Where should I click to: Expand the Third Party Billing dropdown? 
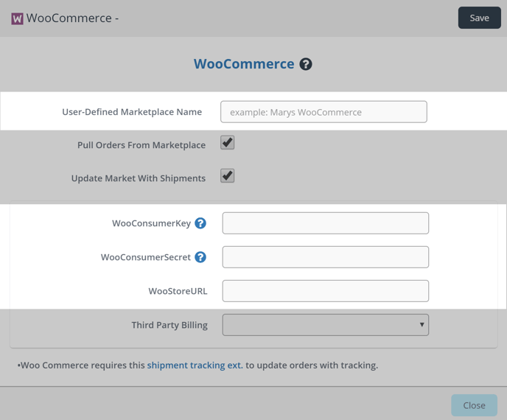[325, 325]
